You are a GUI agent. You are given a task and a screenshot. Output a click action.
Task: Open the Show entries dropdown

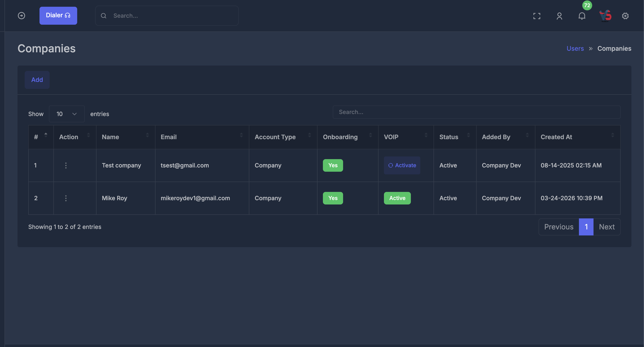point(67,114)
